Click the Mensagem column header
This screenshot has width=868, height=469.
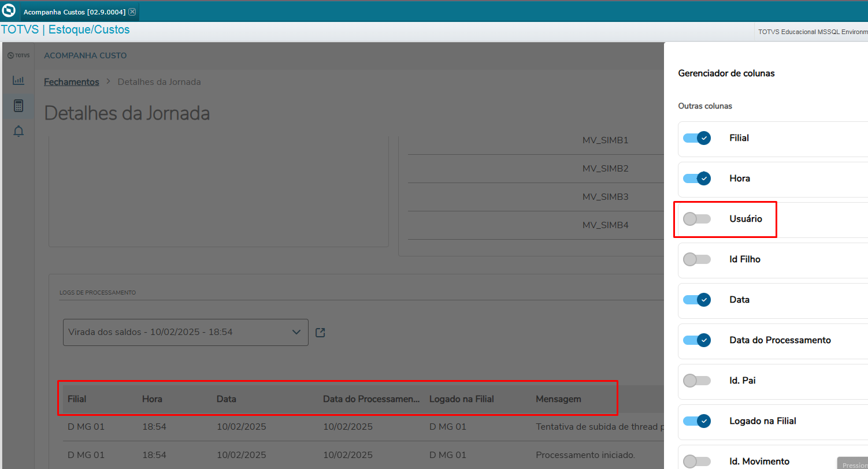(x=558, y=399)
